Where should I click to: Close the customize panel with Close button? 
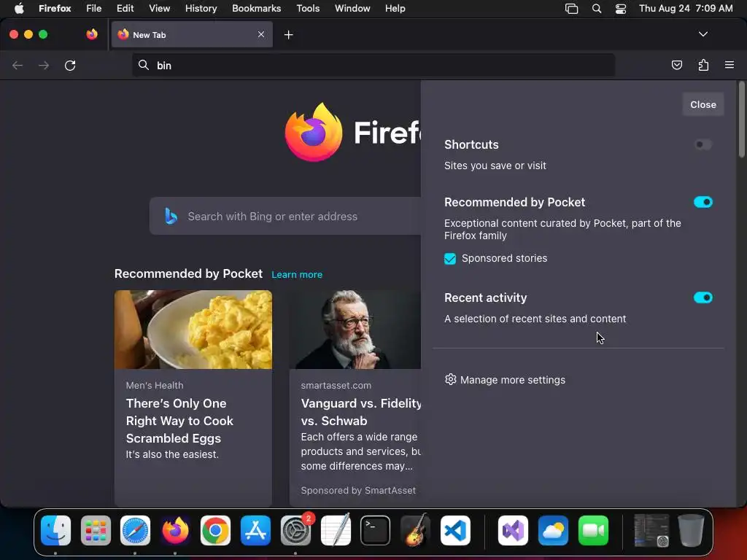point(703,104)
